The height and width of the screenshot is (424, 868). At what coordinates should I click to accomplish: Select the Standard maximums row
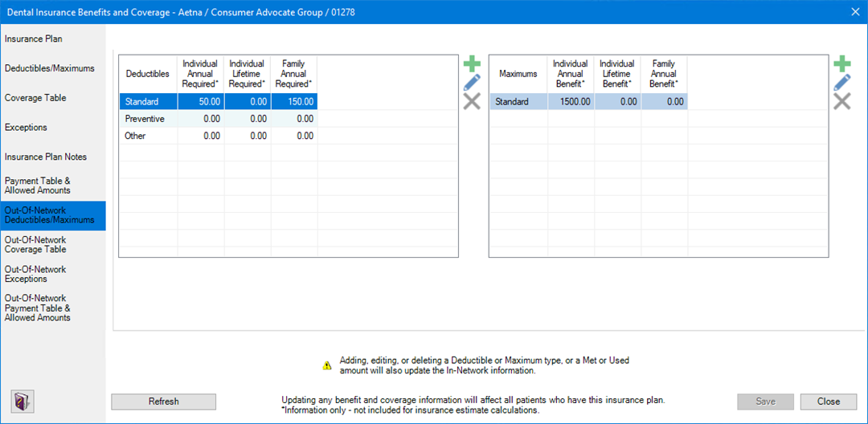589,102
